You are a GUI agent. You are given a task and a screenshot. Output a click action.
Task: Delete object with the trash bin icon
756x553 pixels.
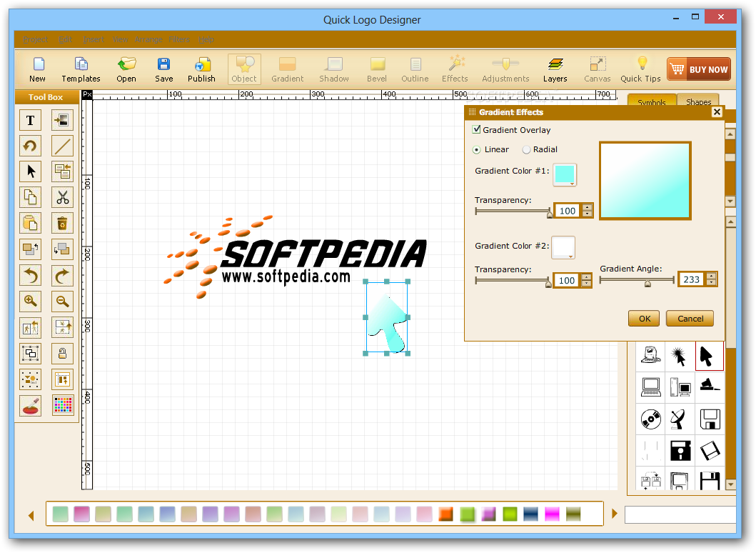point(63,223)
